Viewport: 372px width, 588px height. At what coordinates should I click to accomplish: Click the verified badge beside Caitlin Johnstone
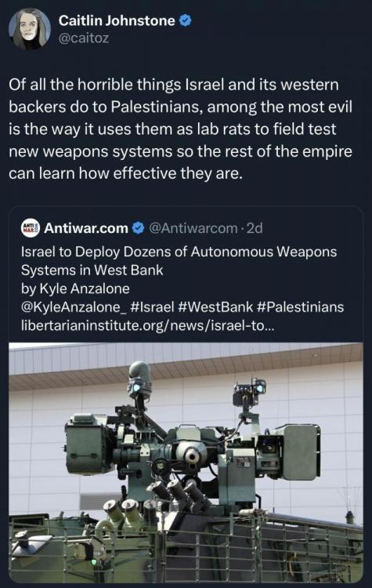186,20
